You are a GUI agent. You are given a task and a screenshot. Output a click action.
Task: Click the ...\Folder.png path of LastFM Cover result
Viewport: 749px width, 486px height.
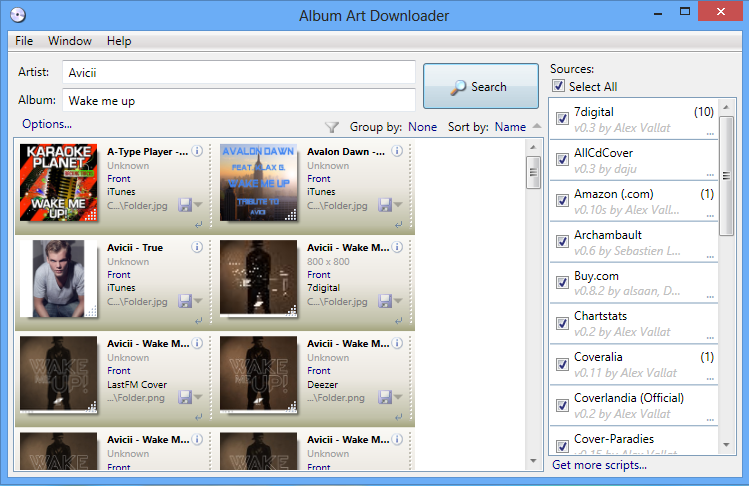[136, 398]
